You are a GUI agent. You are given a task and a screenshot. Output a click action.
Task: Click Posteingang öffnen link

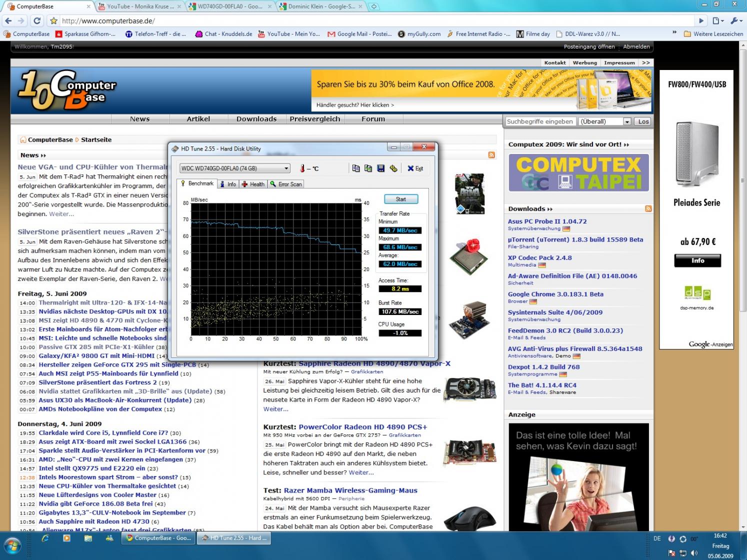[x=589, y=46]
